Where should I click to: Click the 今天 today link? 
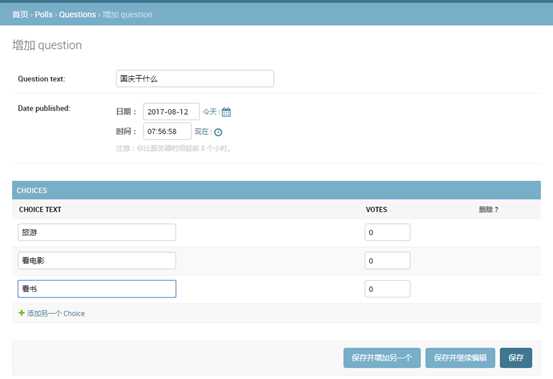pos(210,112)
